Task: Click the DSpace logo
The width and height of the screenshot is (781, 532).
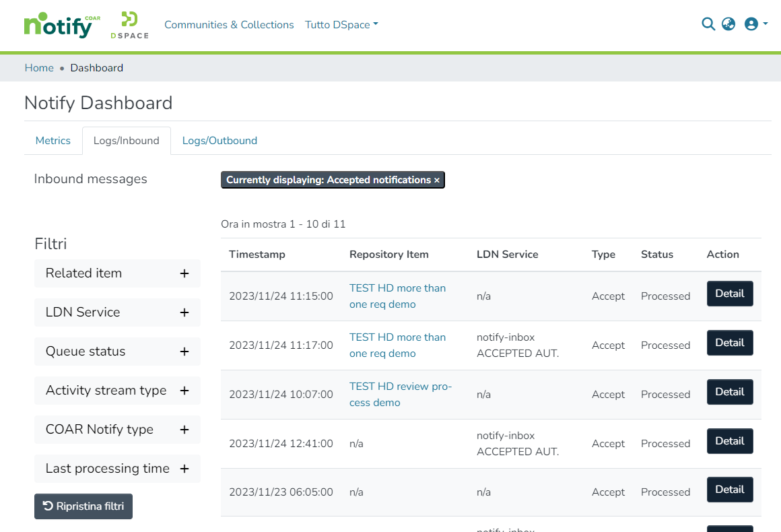Action: (x=129, y=26)
